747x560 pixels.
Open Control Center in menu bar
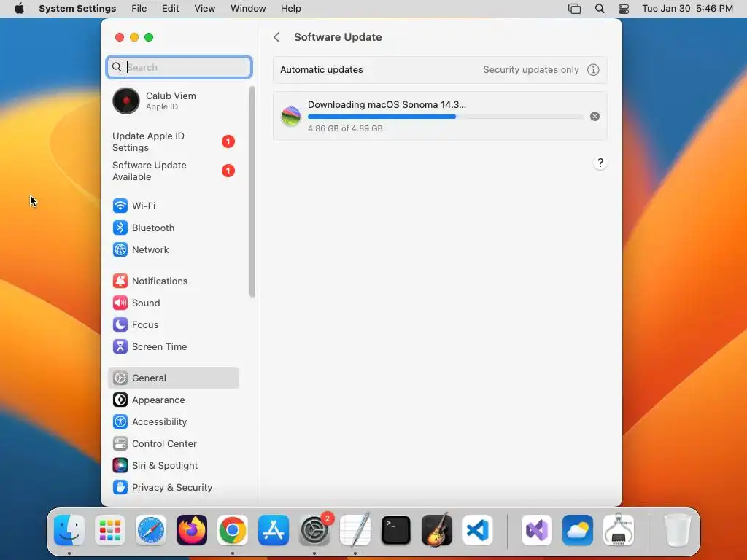tap(624, 9)
